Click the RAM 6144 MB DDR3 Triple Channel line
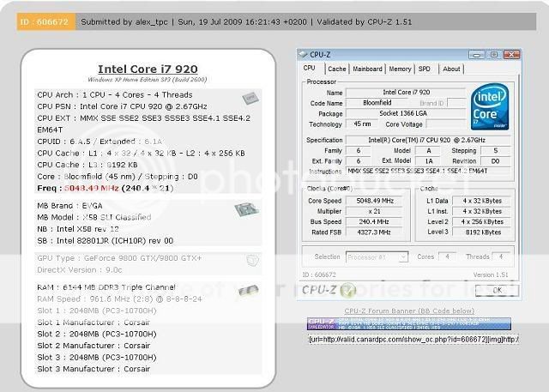The height and width of the screenshot is (392, 549). tap(106, 287)
